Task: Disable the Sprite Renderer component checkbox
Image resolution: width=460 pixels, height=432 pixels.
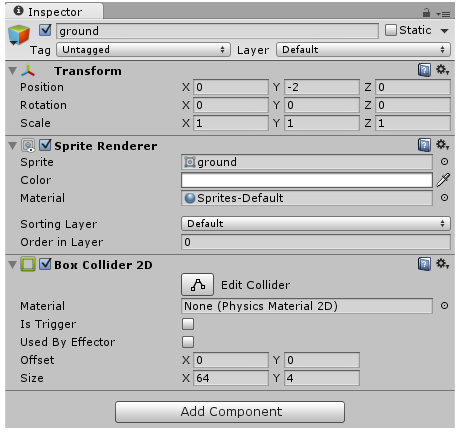Action: (45, 145)
